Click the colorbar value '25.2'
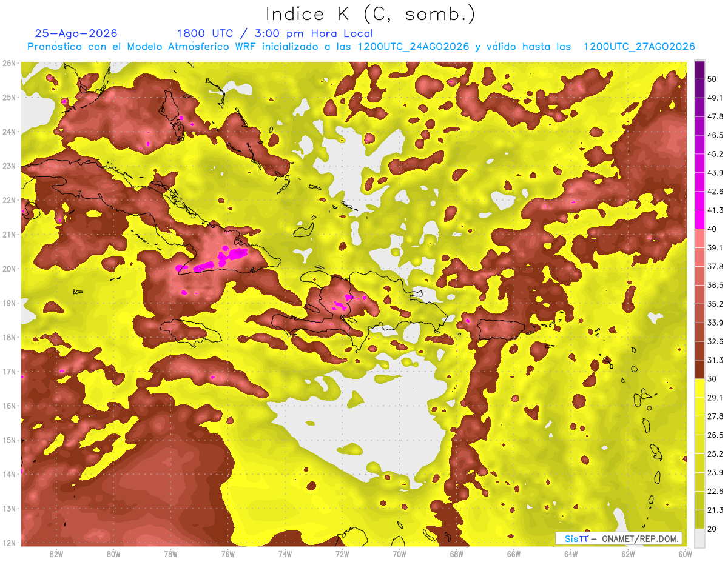The width and height of the screenshot is (728, 562). tap(716, 454)
